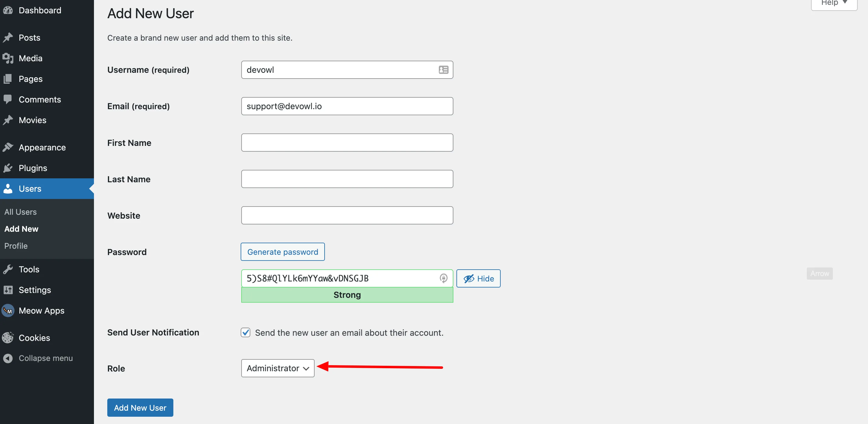Click the Dashboard gauge icon
The height and width of the screenshot is (424, 868).
pyautogui.click(x=8, y=10)
